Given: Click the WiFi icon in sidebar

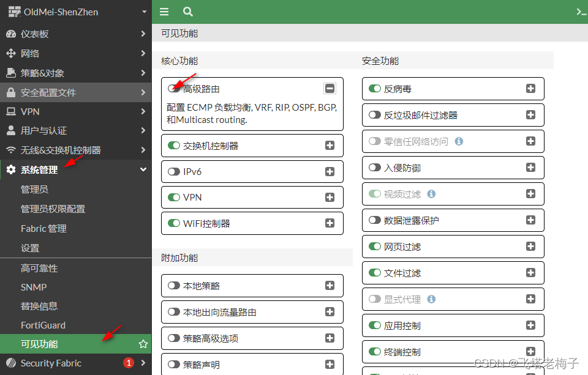Looking at the screenshot, I should pyautogui.click(x=11, y=150).
